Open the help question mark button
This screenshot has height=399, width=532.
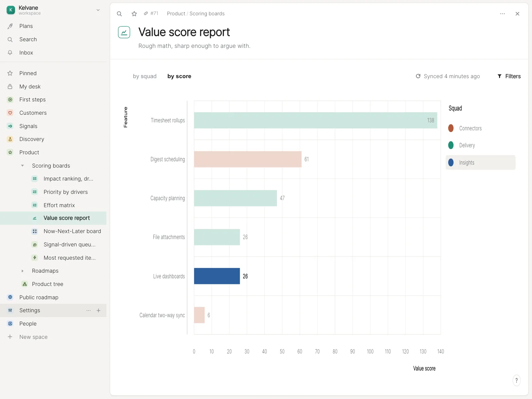tap(516, 380)
